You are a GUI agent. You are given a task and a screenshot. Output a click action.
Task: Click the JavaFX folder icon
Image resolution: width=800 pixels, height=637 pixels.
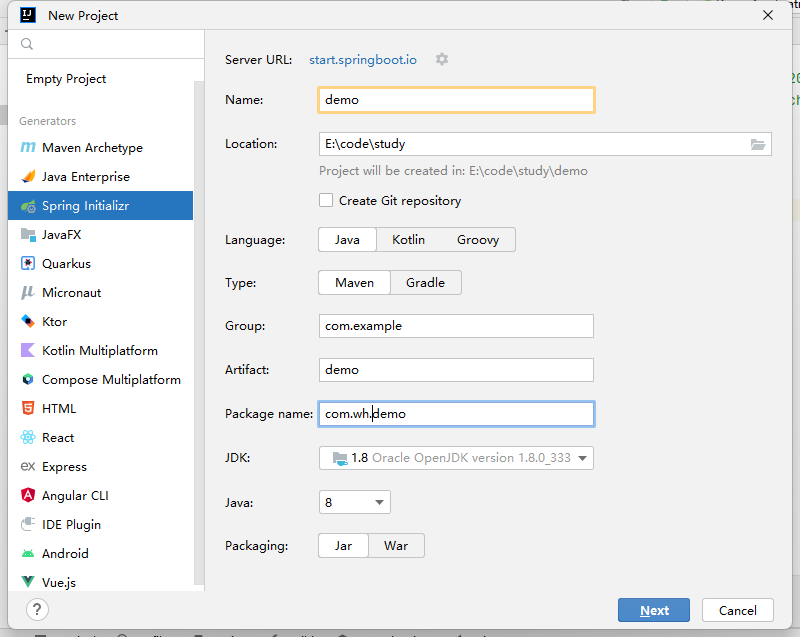(28, 235)
